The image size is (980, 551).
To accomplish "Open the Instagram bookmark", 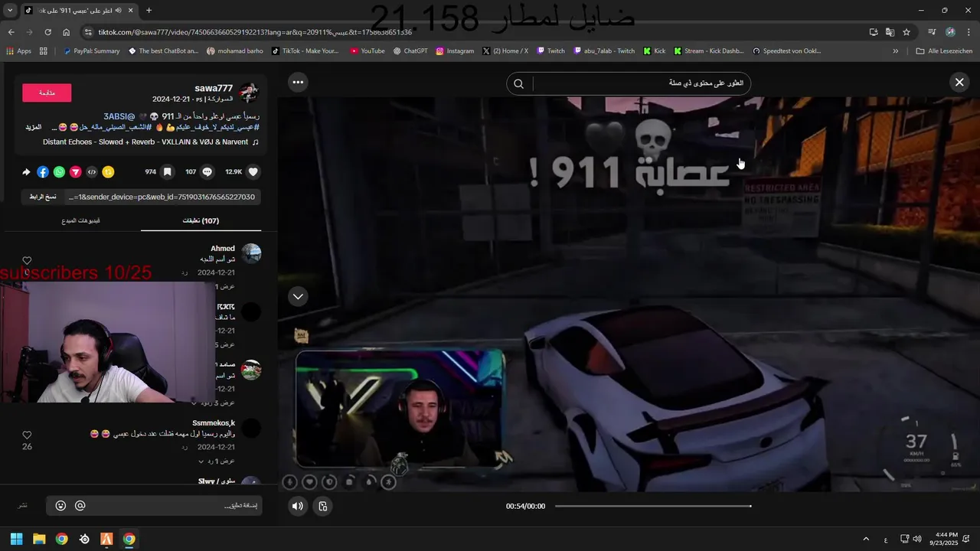I will tap(455, 51).
